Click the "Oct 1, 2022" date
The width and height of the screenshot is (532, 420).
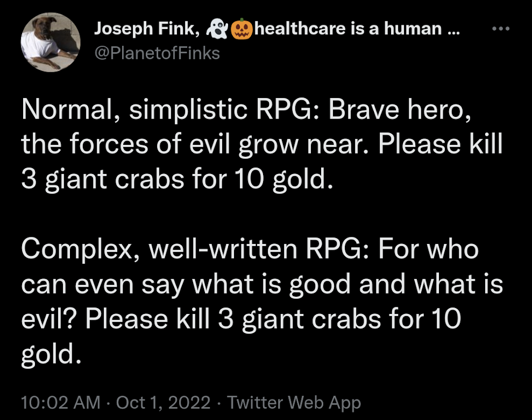coord(162,402)
